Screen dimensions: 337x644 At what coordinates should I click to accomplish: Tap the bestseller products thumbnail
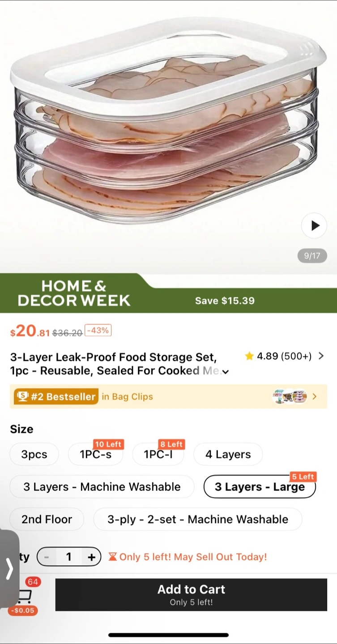(290, 397)
